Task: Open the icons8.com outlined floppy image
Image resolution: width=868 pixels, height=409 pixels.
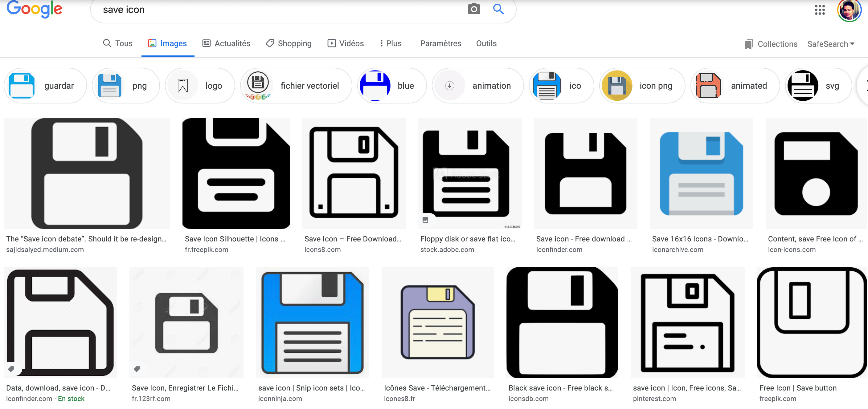Action: [x=354, y=174]
